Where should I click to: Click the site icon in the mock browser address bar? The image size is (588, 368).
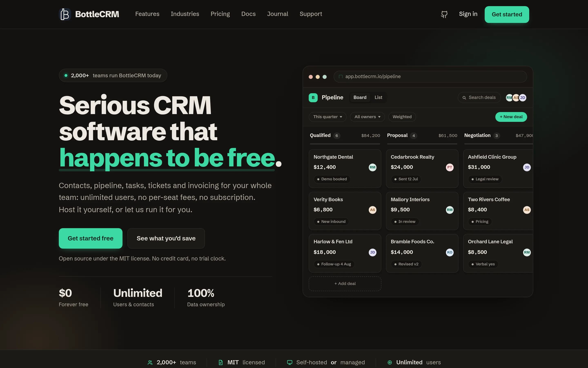click(341, 77)
